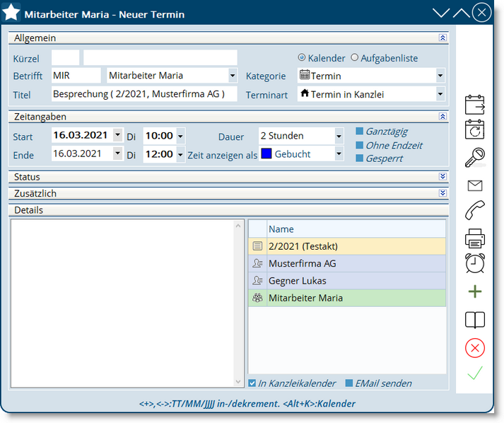
Task: Click the Titel field with Besprechung text
Action: coord(144,94)
